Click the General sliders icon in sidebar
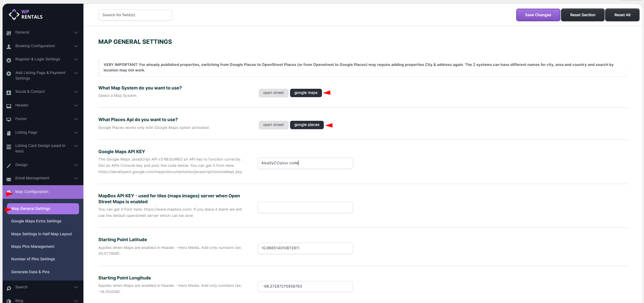This screenshot has width=644, height=303. (x=9, y=33)
